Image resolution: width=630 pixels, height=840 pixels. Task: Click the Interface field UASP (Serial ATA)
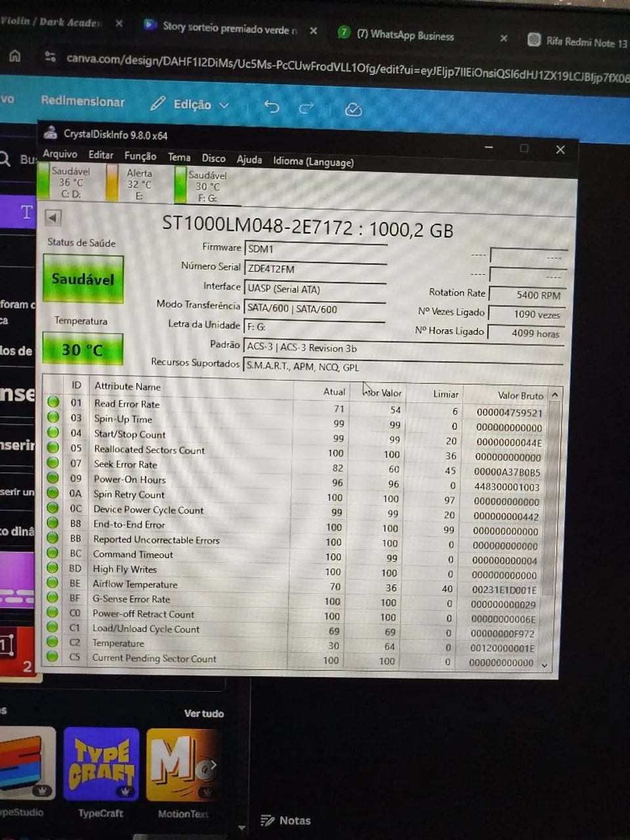coord(315,289)
